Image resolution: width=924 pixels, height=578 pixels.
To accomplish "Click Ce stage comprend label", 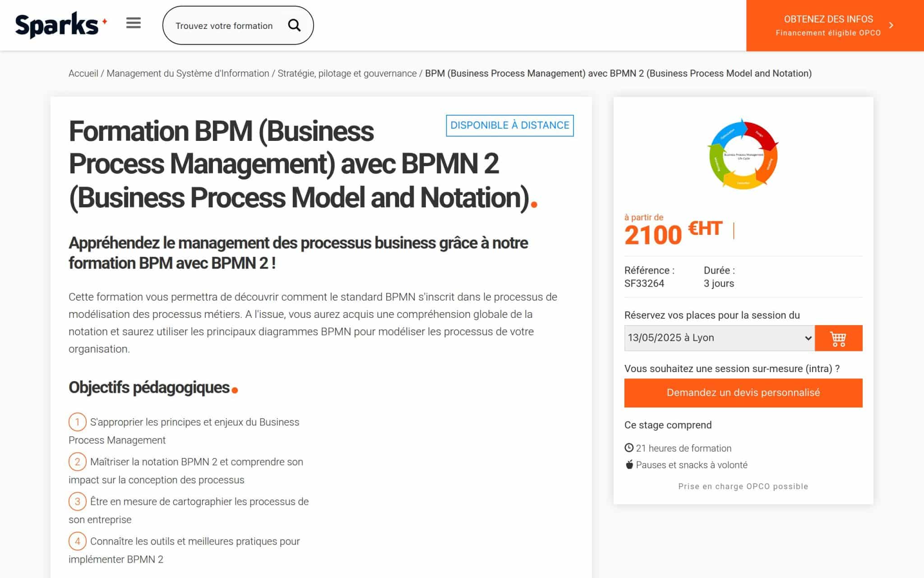I will [668, 425].
